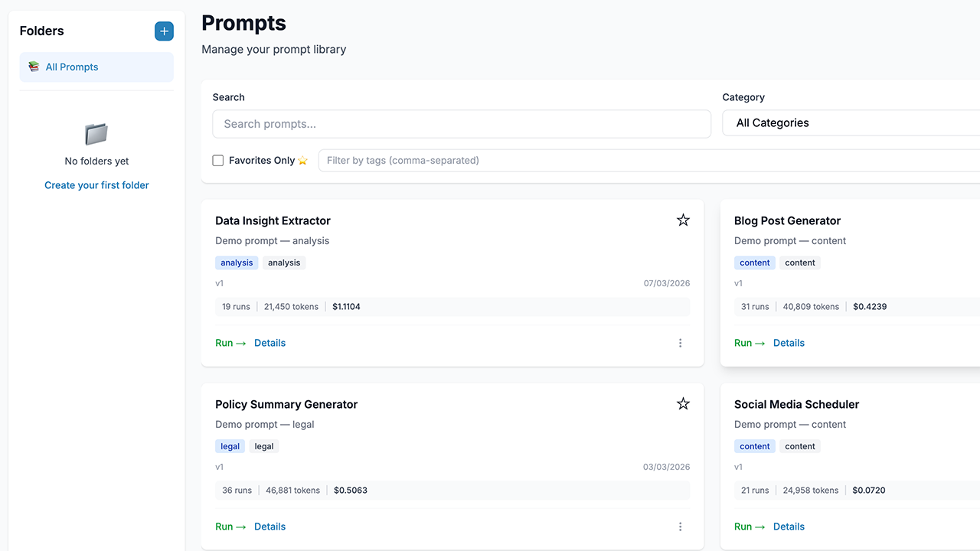This screenshot has width=980, height=551.
Task: Click blue content tag on Social Media Scheduler
Action: pyautogui.click(x=755, y=446)
